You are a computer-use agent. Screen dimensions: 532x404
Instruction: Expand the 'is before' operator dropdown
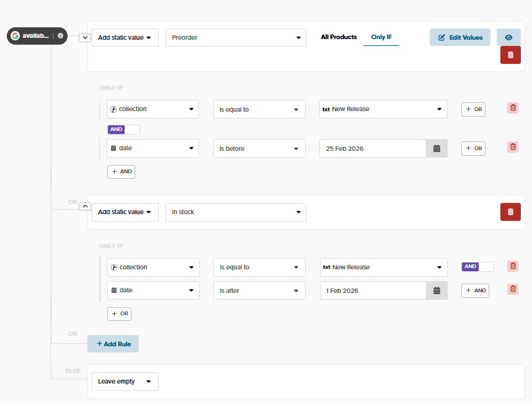(259, 148)
